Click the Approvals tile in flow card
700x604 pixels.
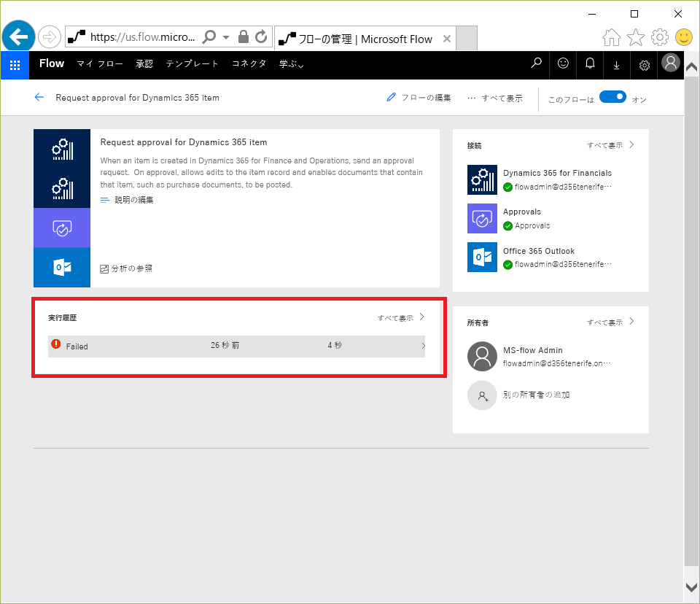(x=62, y=228)
